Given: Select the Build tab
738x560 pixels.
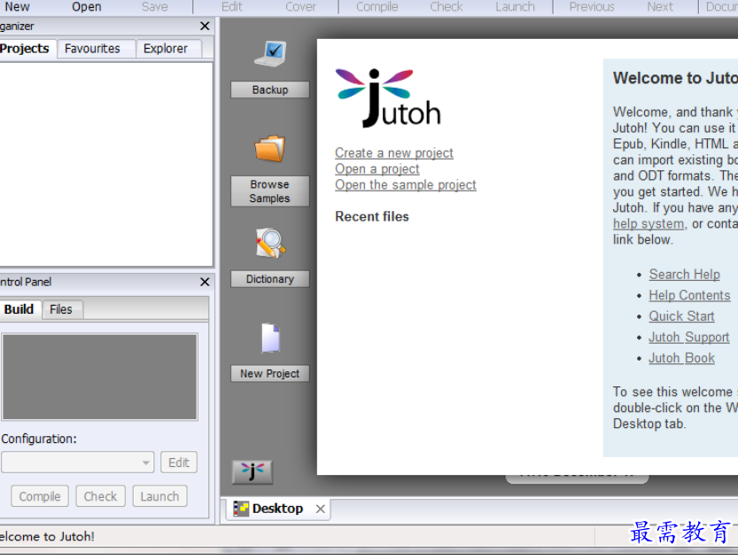Looking at the screenshot, I should coord(19,309).
